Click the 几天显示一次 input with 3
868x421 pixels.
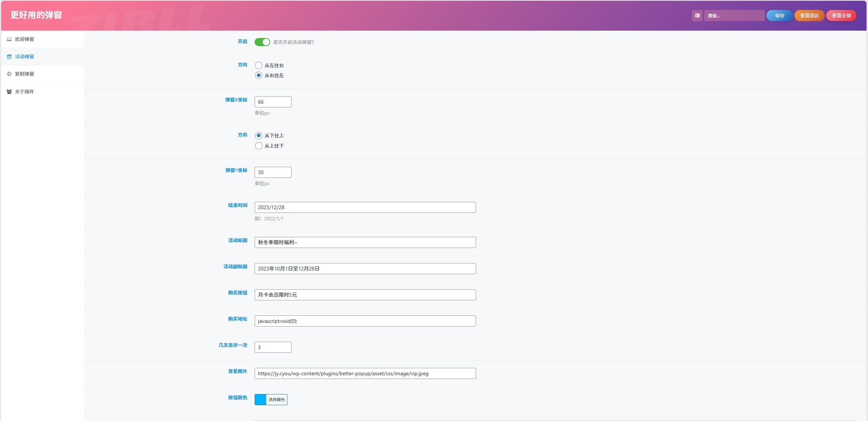point(273,347)
